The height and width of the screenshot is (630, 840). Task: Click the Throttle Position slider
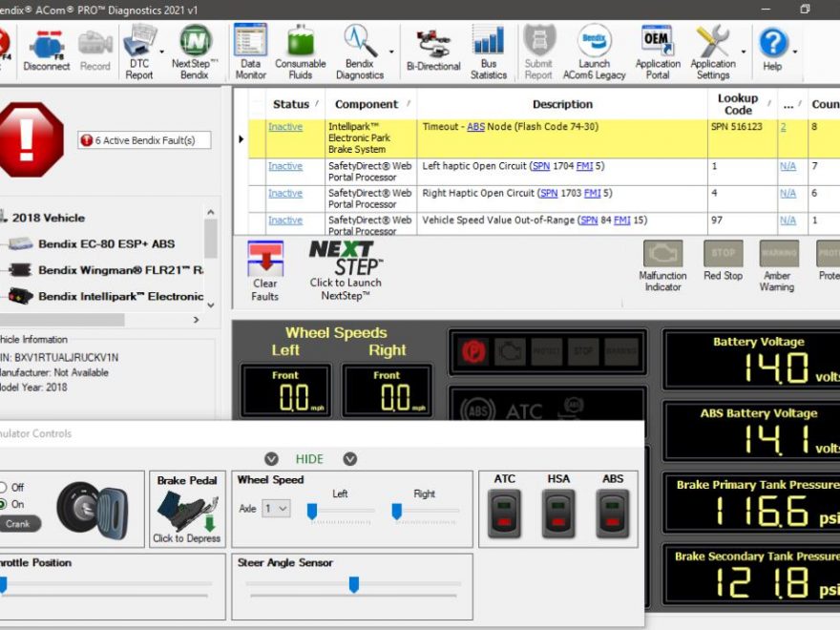[x=3, y=584]
